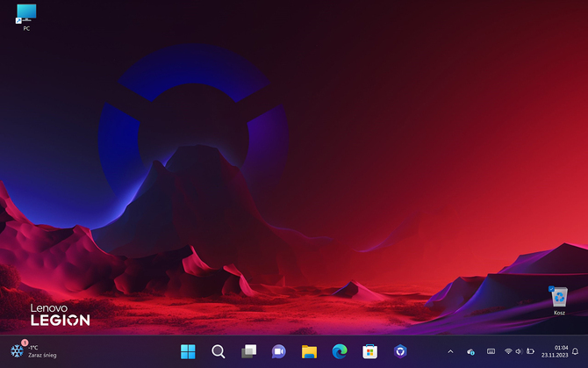This screenshot has height=368, width=588.
Task: Click the volume speaker tray icon
Action: pyautogui.click(x=519, y=351)
